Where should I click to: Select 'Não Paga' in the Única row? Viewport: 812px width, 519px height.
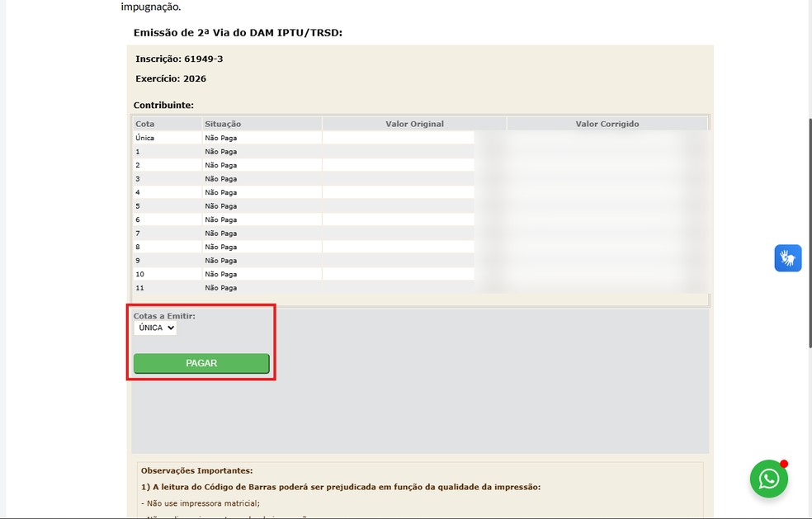[x=262, y=138]
